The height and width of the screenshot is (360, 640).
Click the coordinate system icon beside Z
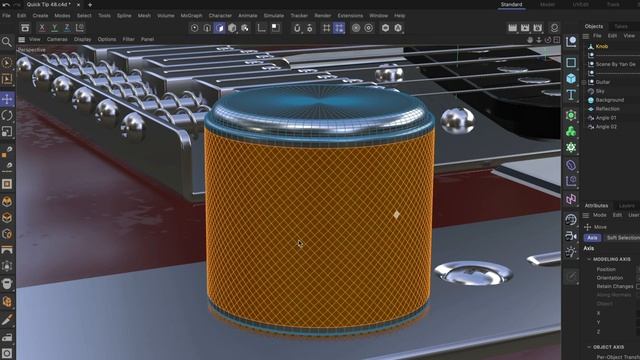pyautogui.click(x=80, y=28)
